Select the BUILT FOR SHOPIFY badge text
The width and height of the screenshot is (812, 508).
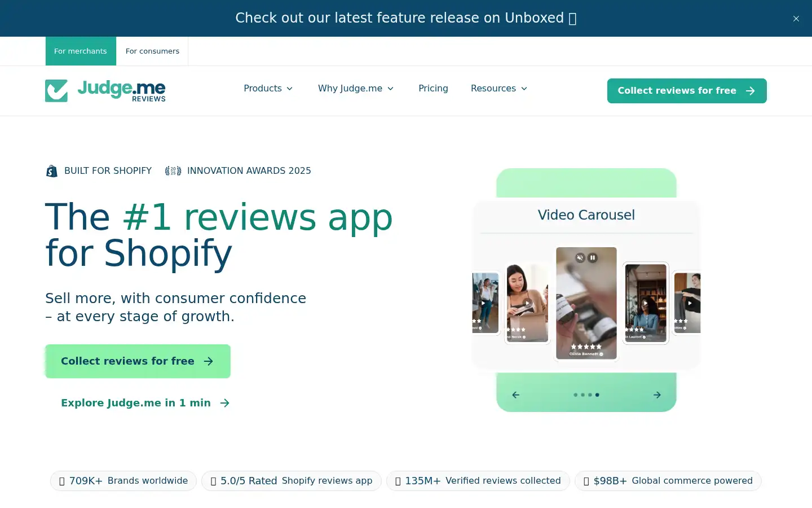pos(108,170)
